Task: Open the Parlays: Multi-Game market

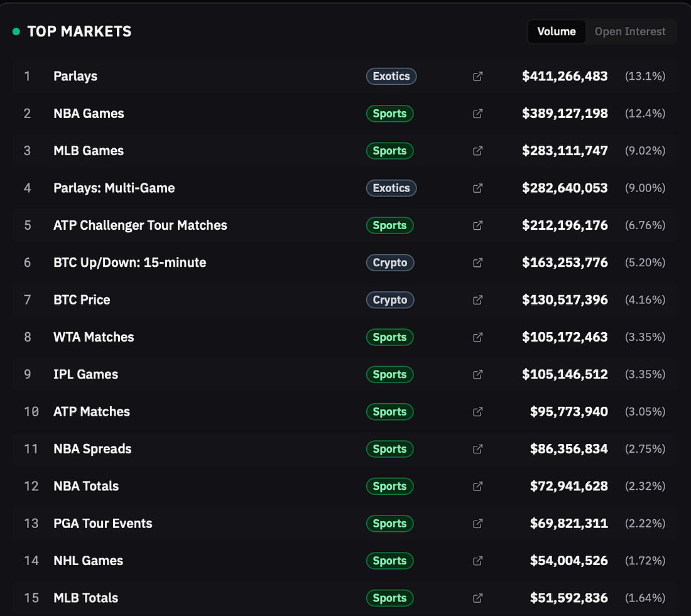Action: point(114,188)
